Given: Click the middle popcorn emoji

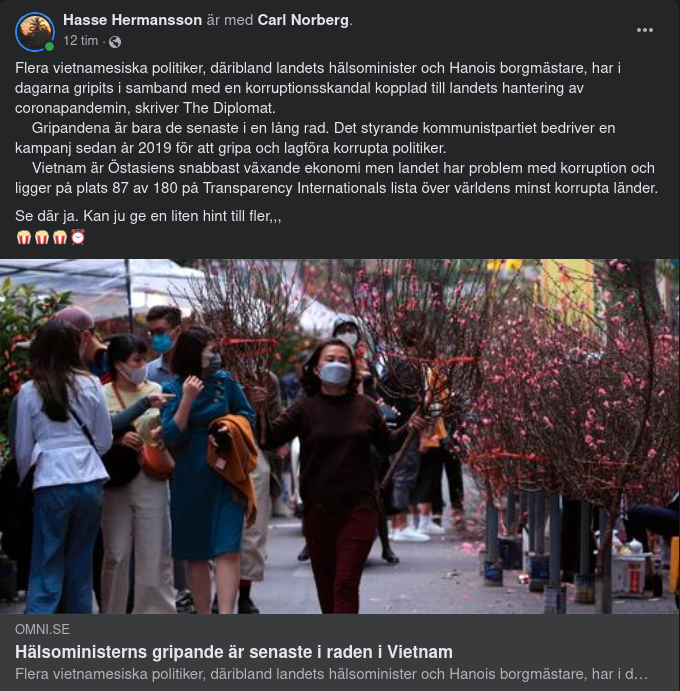Looking at the screenshot, I should click(42, 237).
